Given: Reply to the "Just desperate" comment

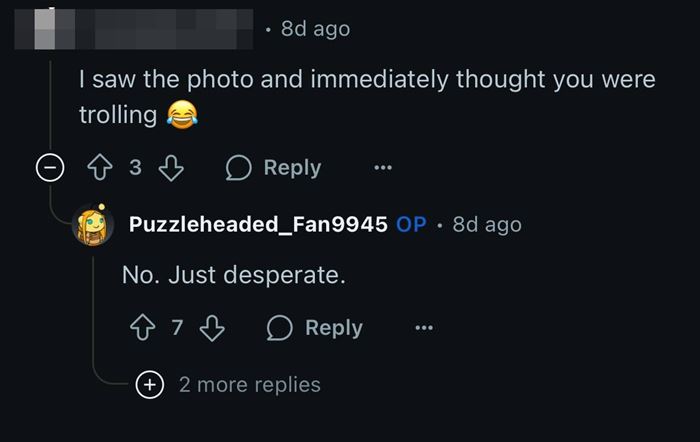Looking at the screenshot, I should tap(315, 328).
